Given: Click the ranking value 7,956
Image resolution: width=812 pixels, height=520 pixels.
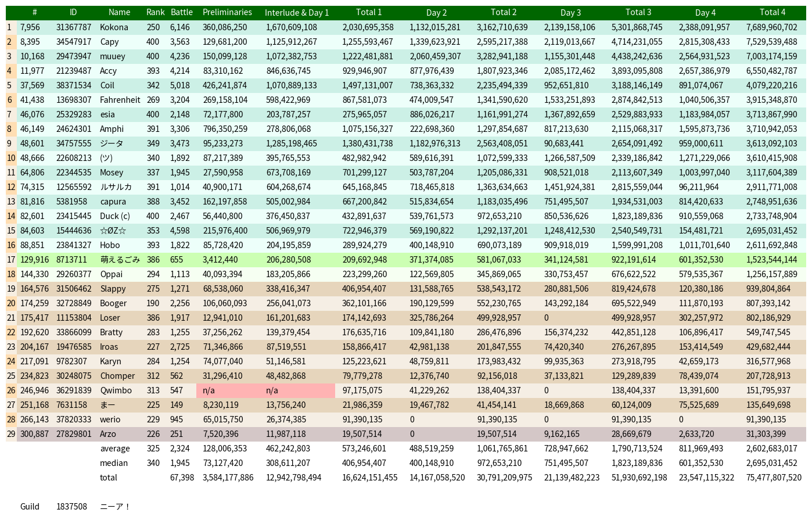Looking at the screenshot, I should point(30,27).
